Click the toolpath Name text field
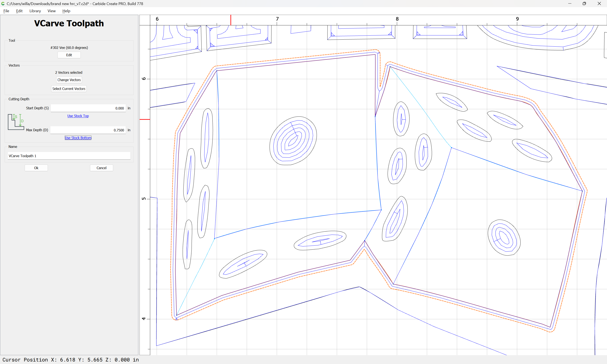This screenshot has height=364, width=607. point(69,156)
